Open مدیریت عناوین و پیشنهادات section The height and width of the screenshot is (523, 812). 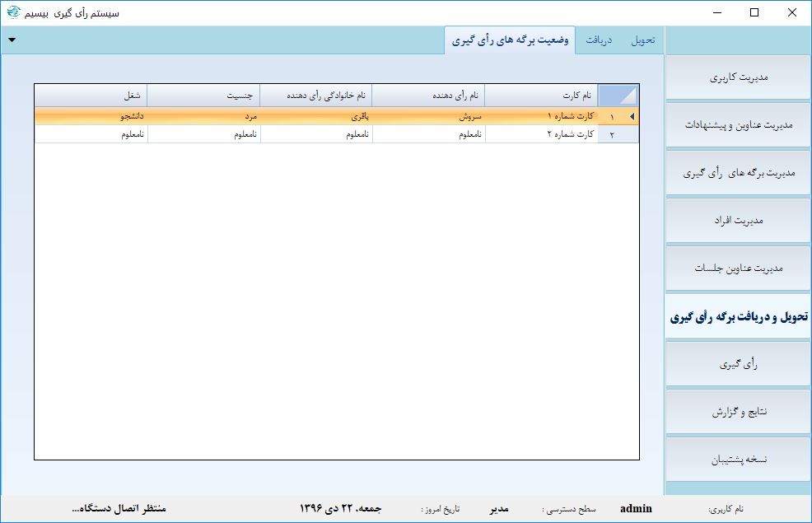click(x=737, y=124)
